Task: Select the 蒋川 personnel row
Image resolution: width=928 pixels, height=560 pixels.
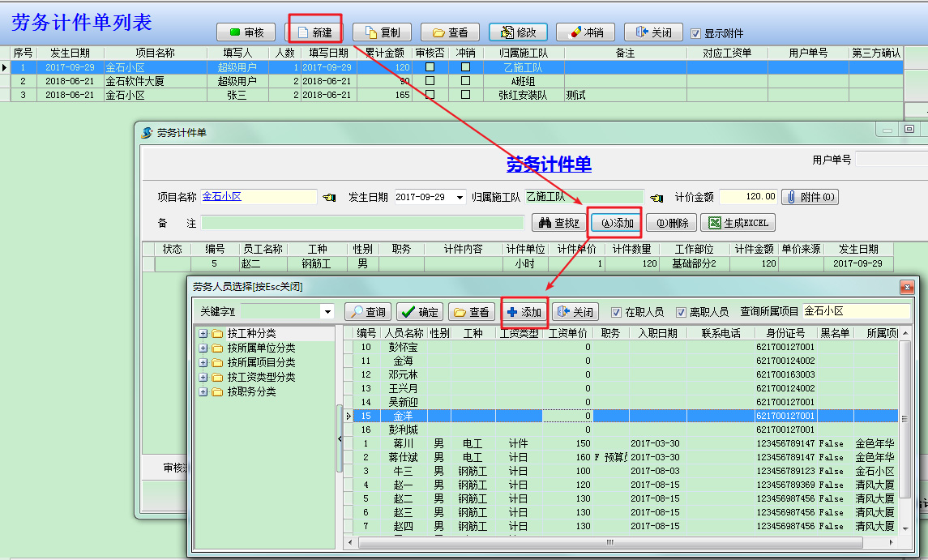Action: pyautogui.click(x=625, y=443)
